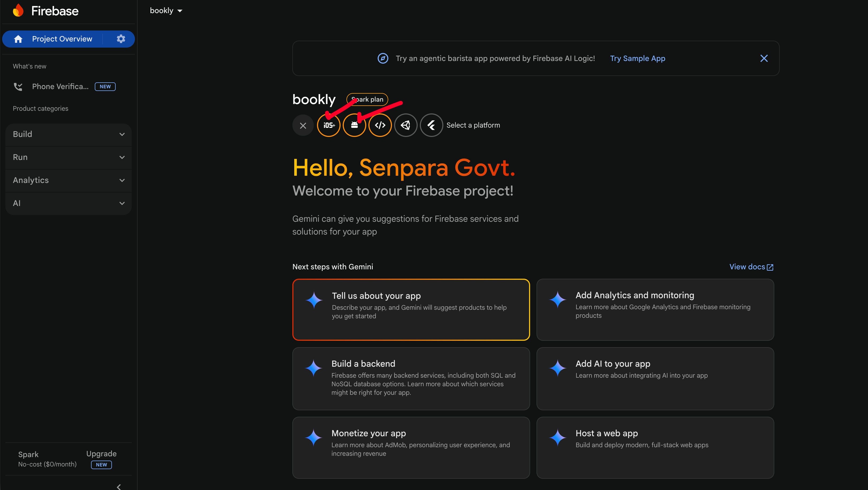The height and width of the screenshot is (490, 868).
Task: Select the Android platform icon
Action: pyautogui.click(x=354, y=125)
